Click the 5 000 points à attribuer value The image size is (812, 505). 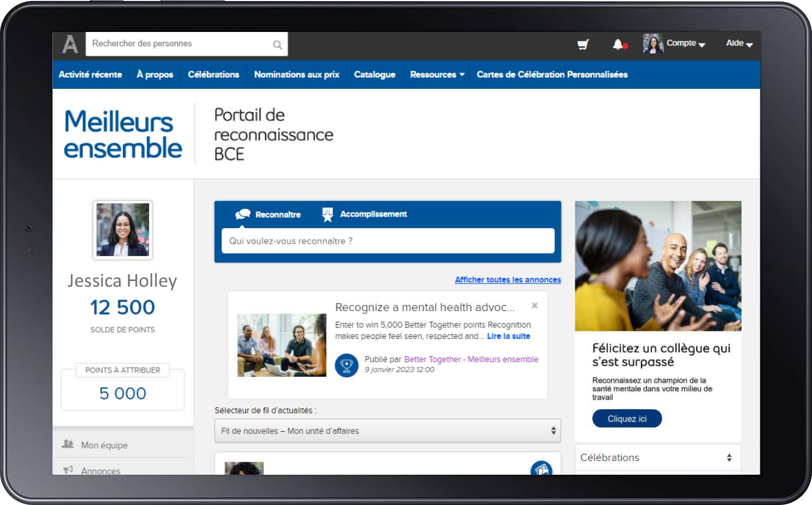tap(122, 394)
